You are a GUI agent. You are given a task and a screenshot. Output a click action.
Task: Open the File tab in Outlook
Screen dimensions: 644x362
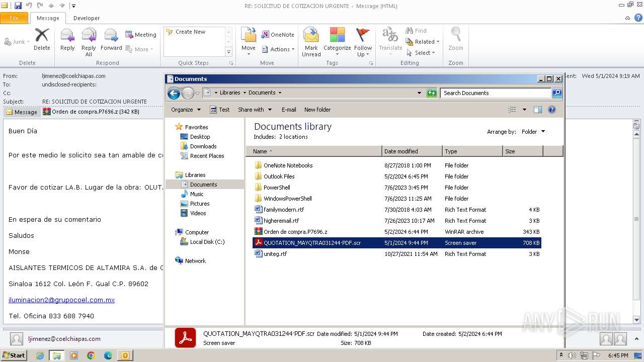(x=14, y=18)
